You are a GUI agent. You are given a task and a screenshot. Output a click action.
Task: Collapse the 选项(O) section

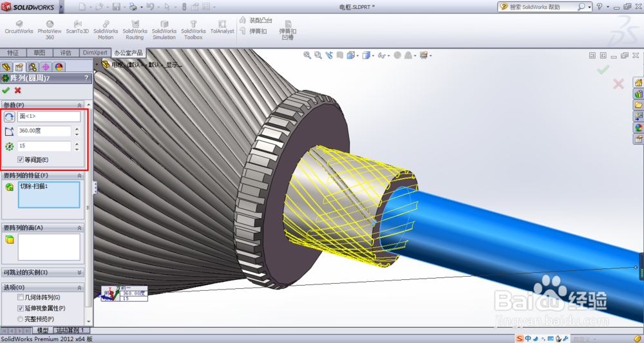(79, 288)
